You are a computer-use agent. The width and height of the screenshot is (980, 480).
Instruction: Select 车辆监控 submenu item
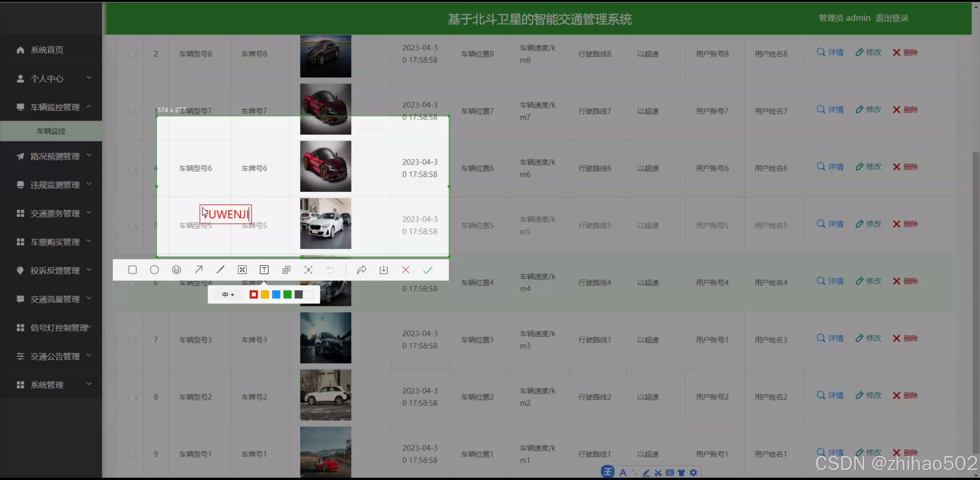coord(51,131)
